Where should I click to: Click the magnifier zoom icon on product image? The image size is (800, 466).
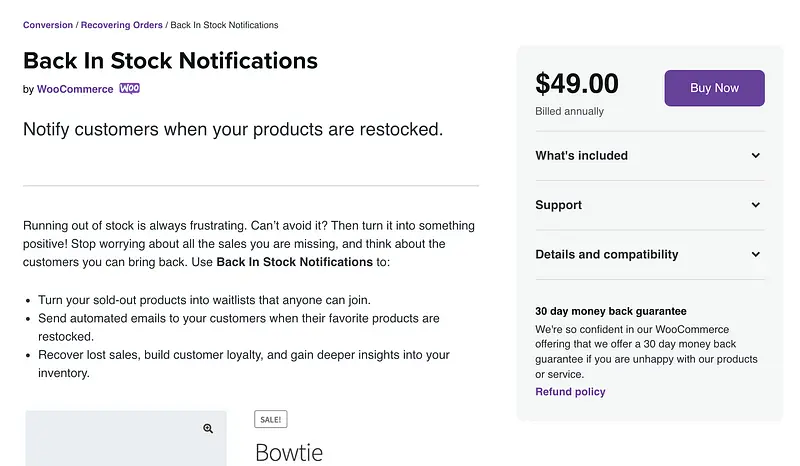208,428
